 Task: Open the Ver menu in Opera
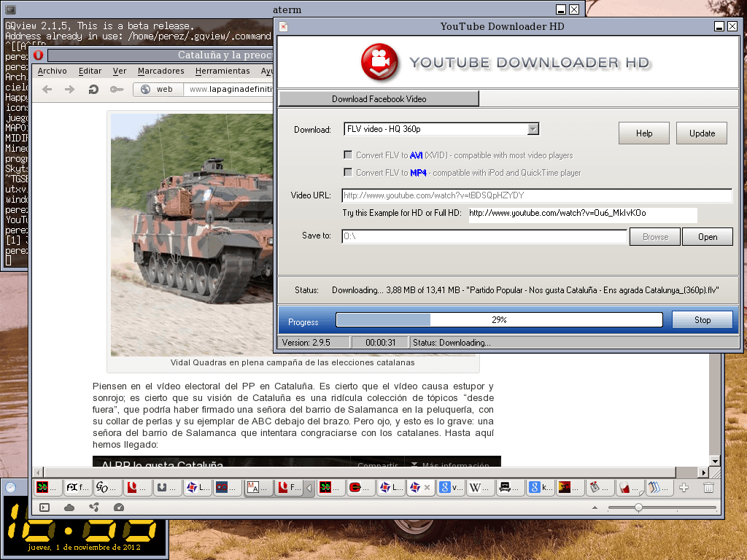click(x=120, y=71)
